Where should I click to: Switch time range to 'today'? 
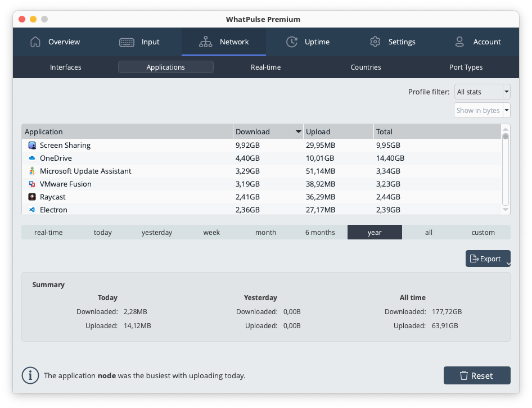[103, 233]
